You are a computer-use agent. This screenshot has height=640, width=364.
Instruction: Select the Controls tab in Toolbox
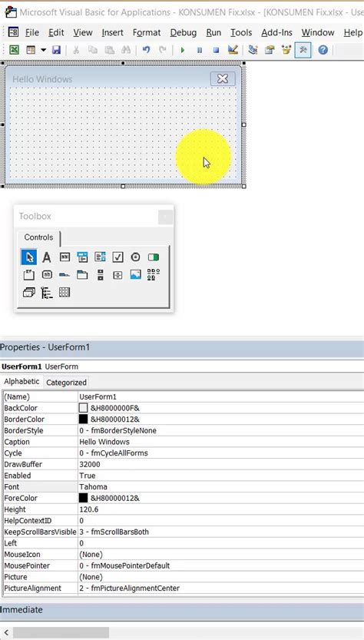pyautogui.click(x=38, y=237)
